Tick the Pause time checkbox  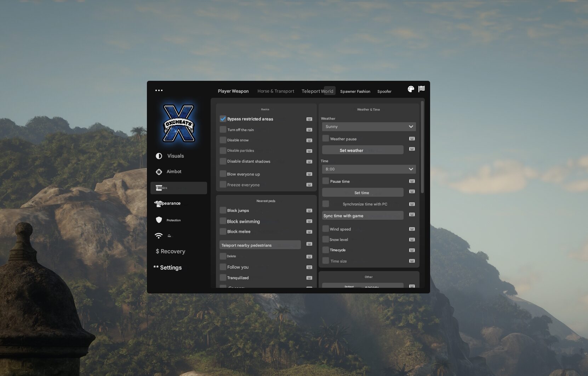tap(326, 181)
